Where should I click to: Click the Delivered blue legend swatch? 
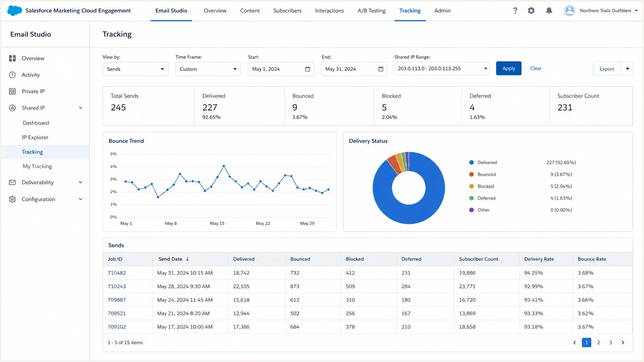click(x=471, y=162)
